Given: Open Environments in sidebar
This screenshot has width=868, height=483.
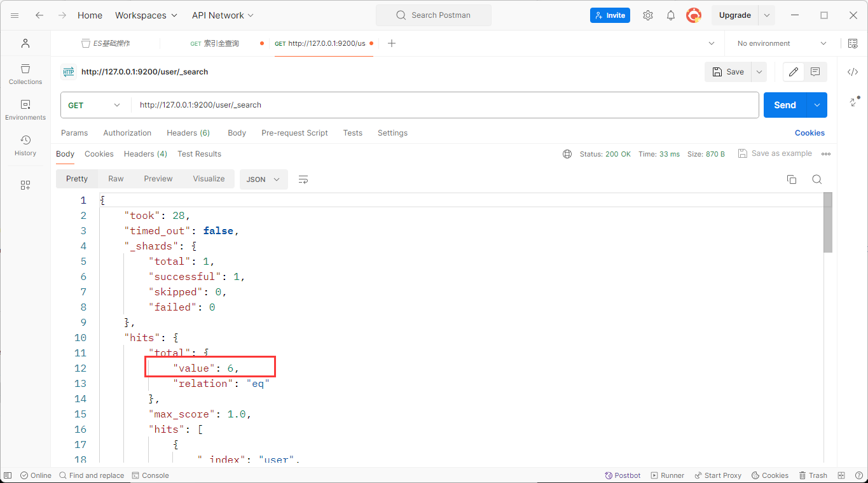Looking at the screenshot, I should tap(25, 109).
